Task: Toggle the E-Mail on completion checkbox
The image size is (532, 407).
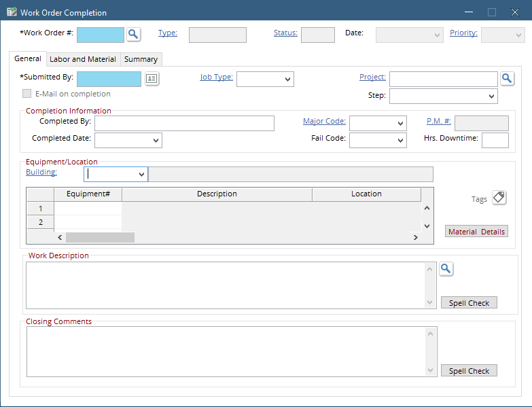Action: [x=26, y=94]
